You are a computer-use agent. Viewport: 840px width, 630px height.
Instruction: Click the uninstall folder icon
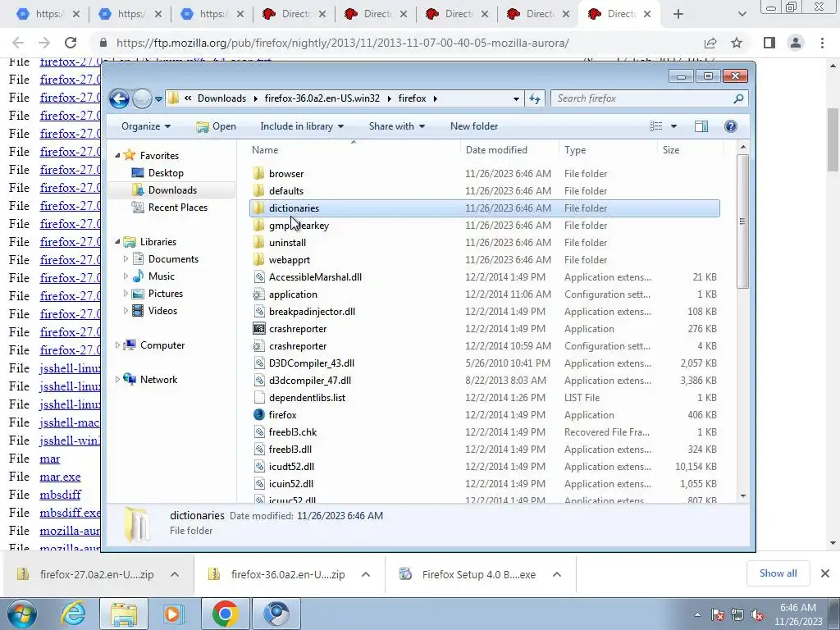point(258,243)
